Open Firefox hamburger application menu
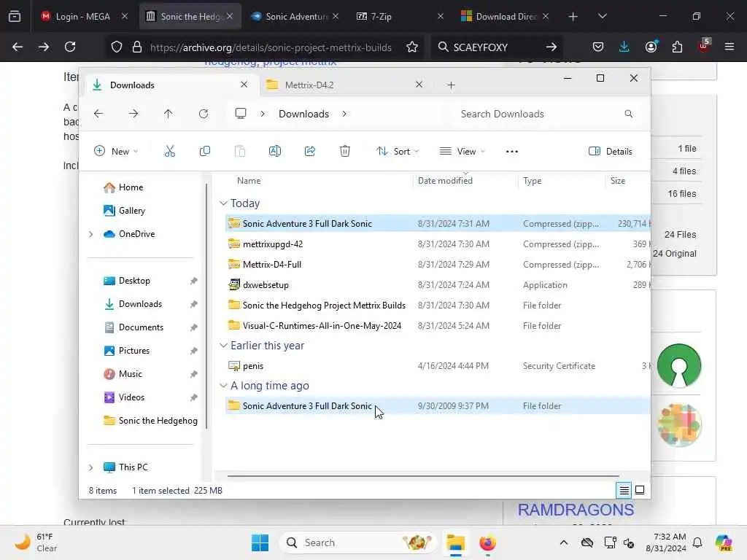Image resolution: width=747 pixels, height=560 pixels. [x=729, y=47]
